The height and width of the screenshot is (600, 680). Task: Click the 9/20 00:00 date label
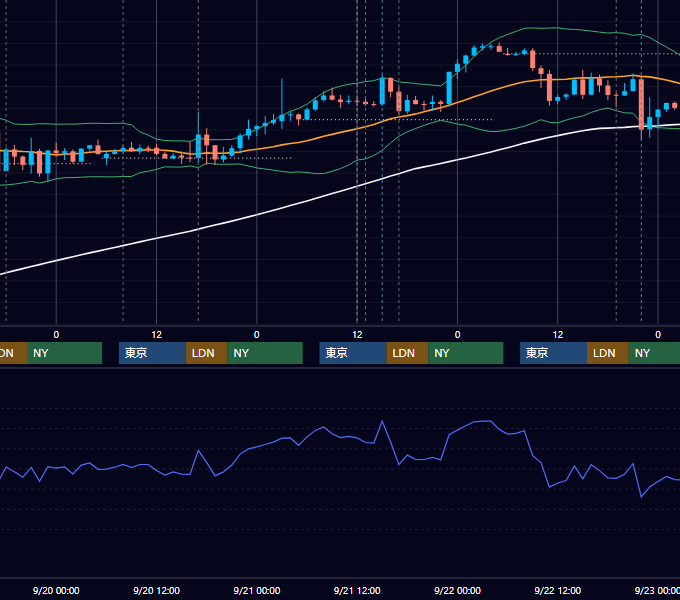56,590
